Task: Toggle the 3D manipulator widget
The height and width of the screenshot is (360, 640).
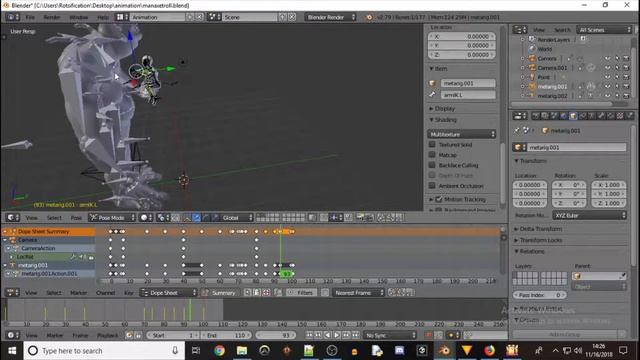Action: [187, 218]
